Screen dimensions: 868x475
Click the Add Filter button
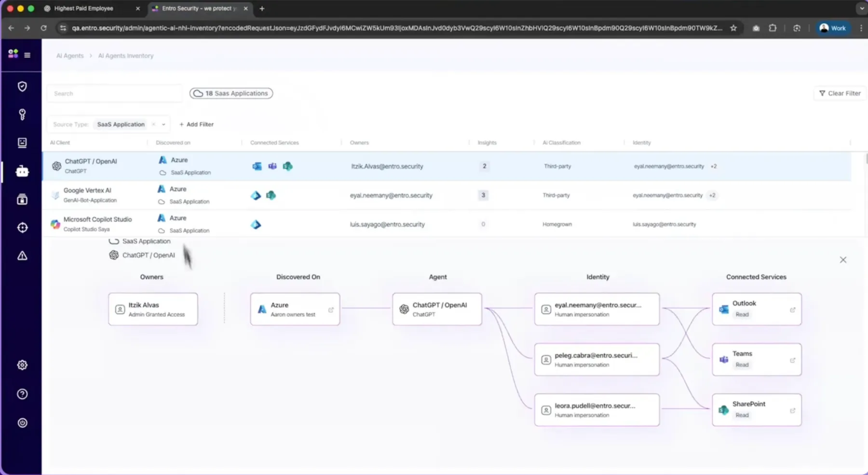[196, 125]
